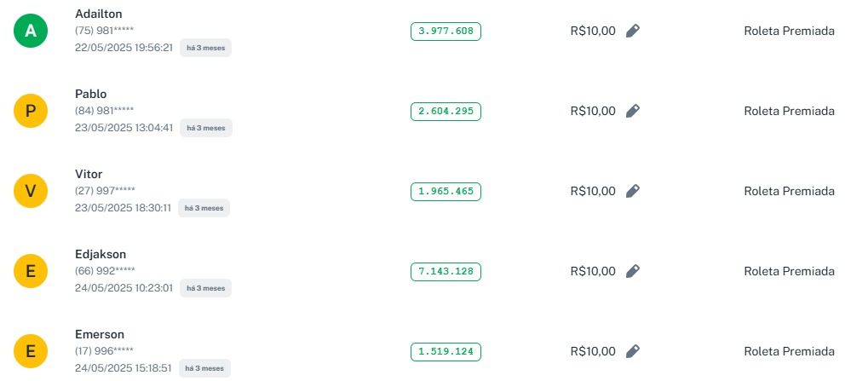Edit Vitor's R$10,00 prize value
This screenshot has width=868, height=381.
pos(632,191)
